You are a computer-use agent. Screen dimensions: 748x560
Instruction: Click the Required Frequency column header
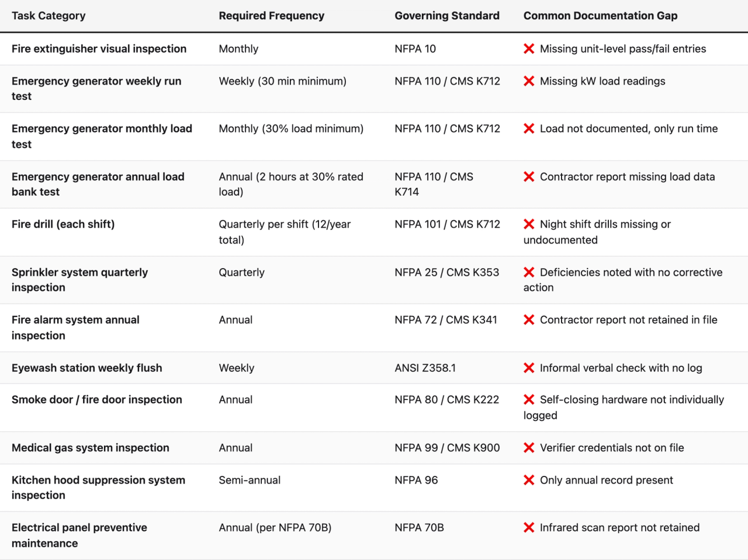(x=271, y=16)
